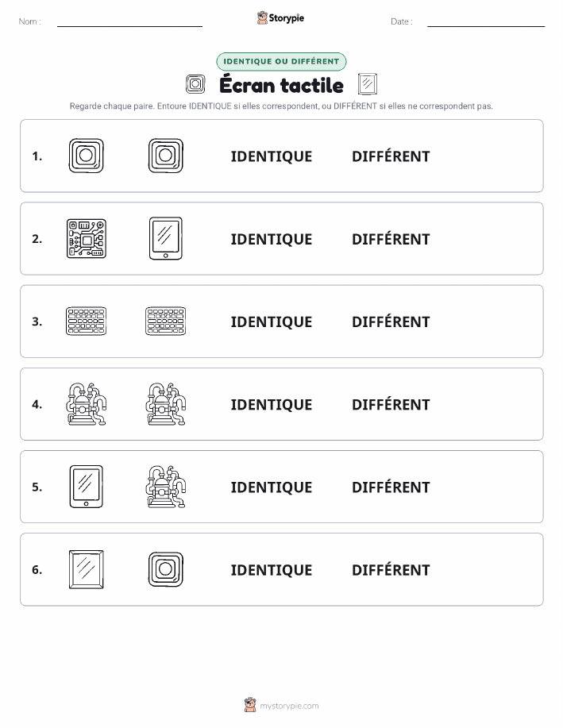
Task: Select DIFFÉRENT in row 5
Action: coord(391,487)
